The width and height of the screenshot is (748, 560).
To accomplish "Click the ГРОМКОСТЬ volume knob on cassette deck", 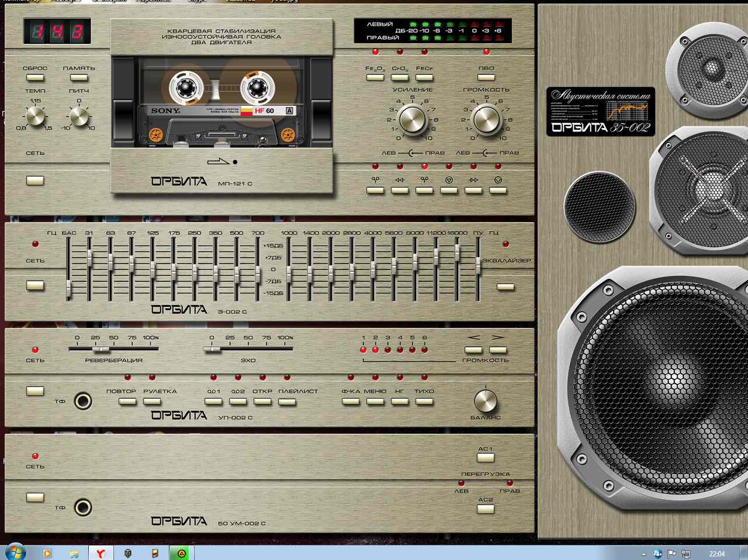I will pos(487,119).
